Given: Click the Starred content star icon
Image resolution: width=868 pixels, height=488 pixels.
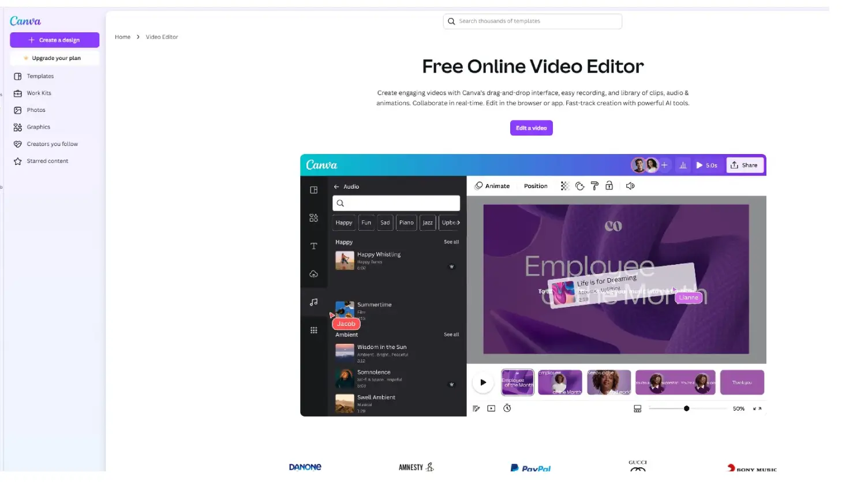Looking at the screenshot, I should pyautogui.click(x=18, y=161).
